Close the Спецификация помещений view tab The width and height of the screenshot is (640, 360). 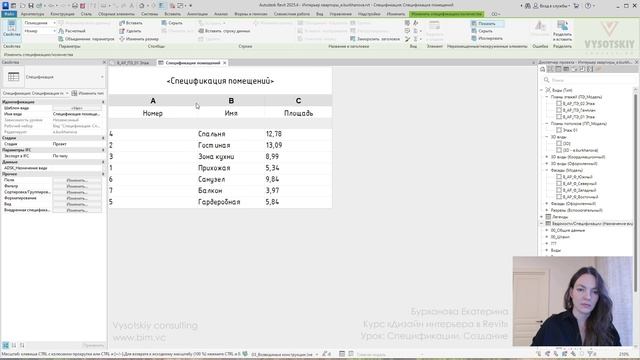(x=224, y=63)
